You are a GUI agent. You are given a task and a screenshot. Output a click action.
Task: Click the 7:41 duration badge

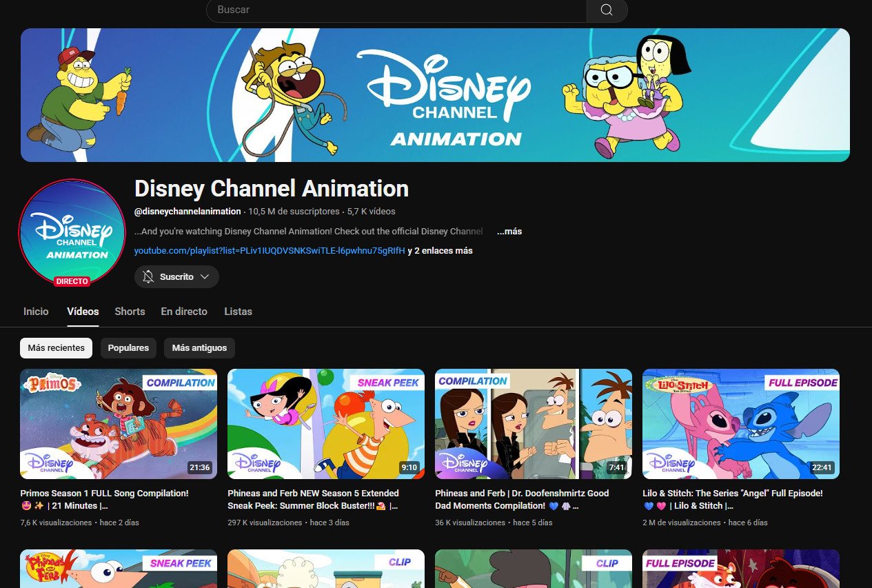pyautogui.click(x=617, y=467)
